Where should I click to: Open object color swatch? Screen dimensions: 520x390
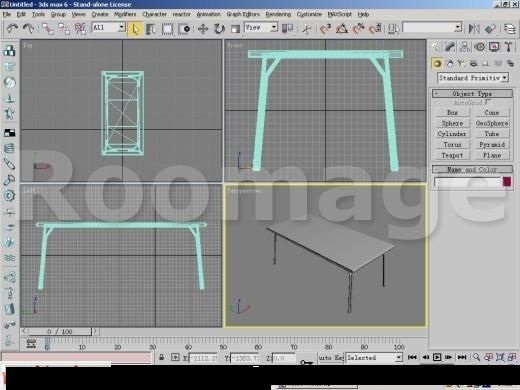pyautogui.click(x=507, y=182)
